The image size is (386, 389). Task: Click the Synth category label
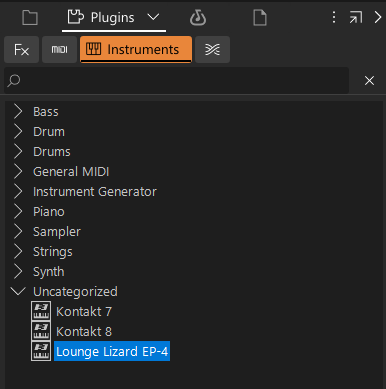49,272
